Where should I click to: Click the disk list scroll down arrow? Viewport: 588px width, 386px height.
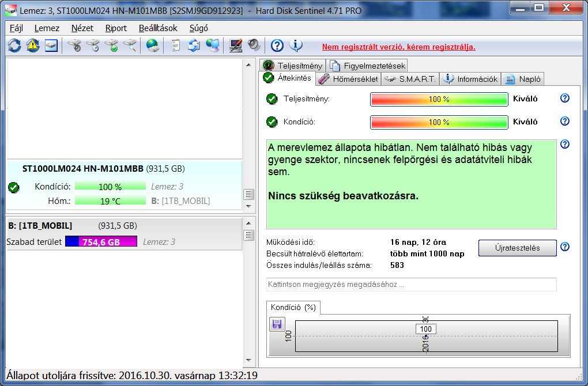coord(248,206)
